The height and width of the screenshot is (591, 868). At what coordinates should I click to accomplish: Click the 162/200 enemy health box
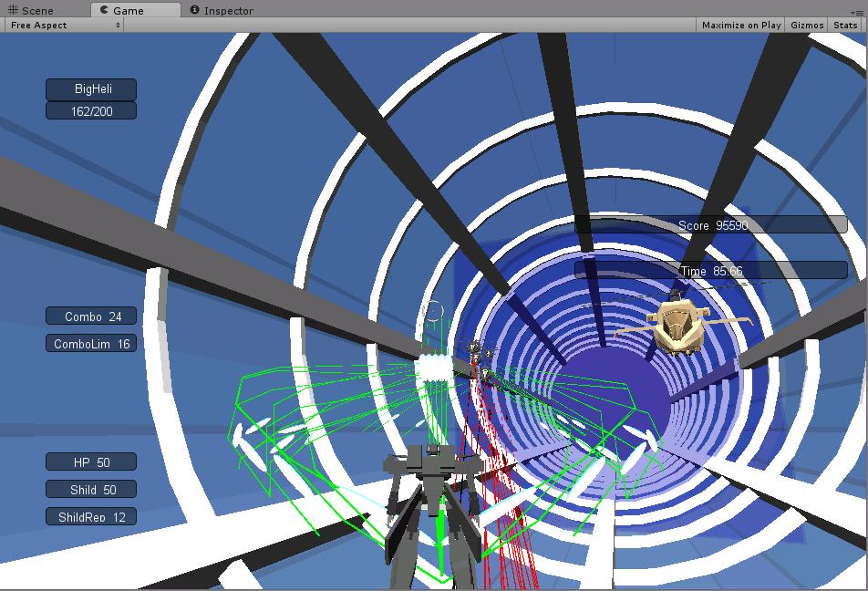tap(91, 110)
